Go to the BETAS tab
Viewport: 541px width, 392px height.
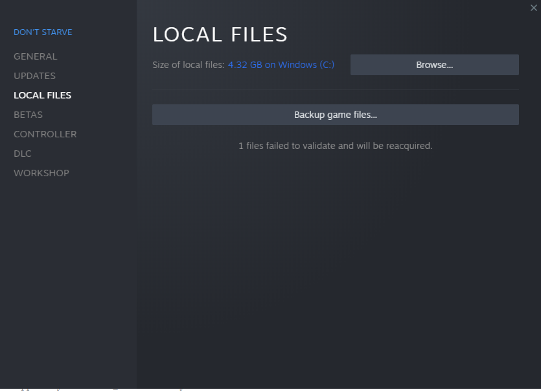(29, 115)
